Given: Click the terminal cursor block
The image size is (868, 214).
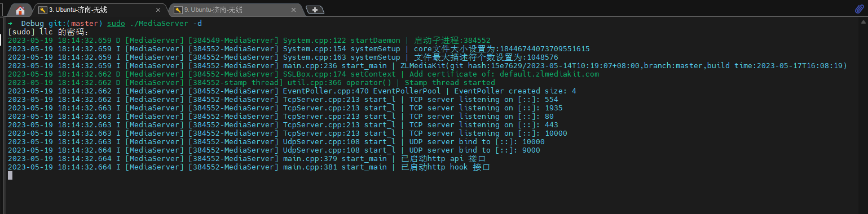Looking at the screenshot, I should click(10, 175).
